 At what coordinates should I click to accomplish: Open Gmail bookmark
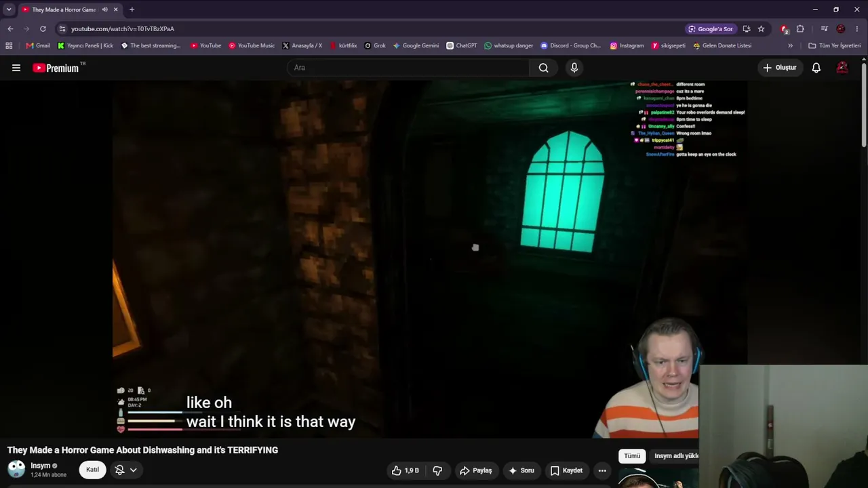(38, 45)
